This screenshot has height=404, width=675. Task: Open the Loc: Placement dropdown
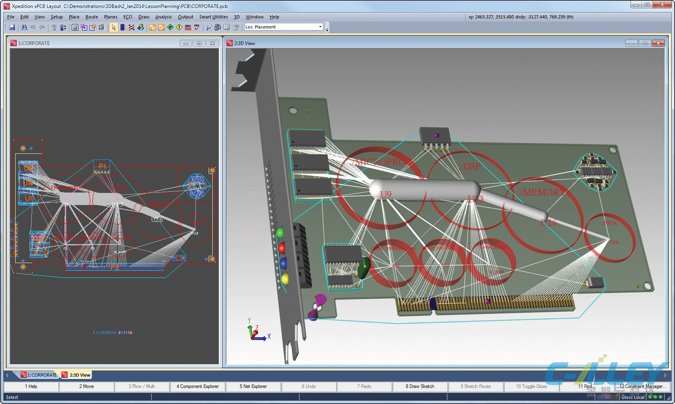tap(284, 27)
